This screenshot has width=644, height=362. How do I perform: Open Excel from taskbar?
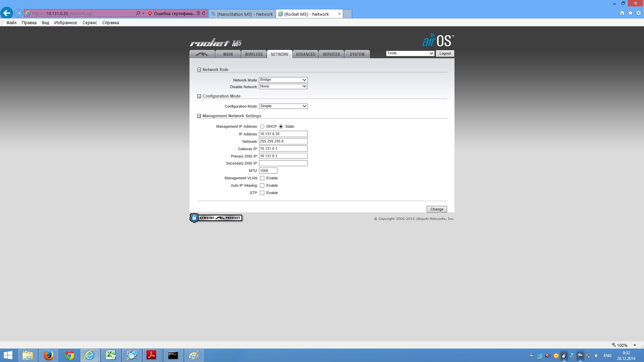coord(111,355)
